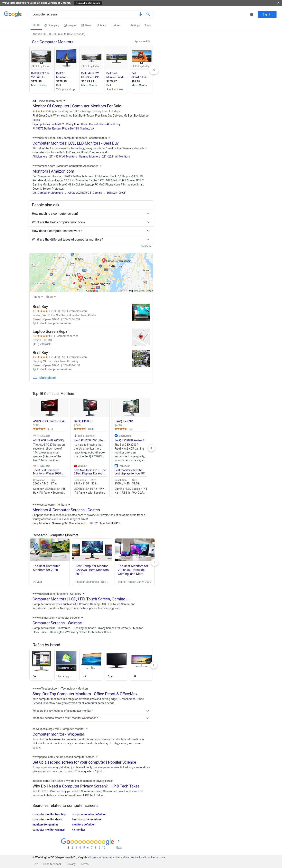Image resolution: width=282 pixels, height=868 pixels.
Task: Open the costco.com result dropdown arrow
Action: point(69,504)
